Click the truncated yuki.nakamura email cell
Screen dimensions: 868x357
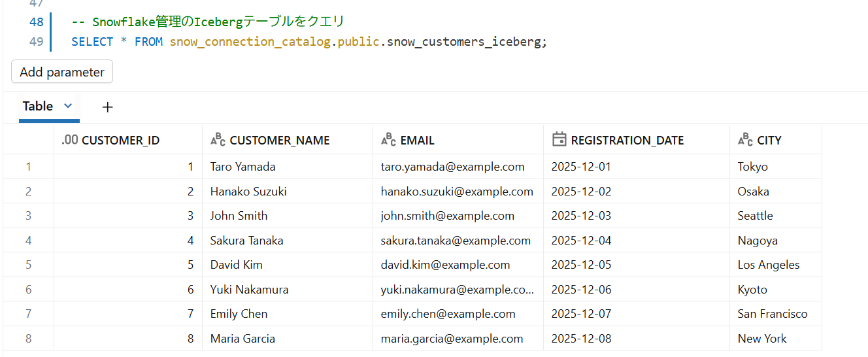(458, 290)
